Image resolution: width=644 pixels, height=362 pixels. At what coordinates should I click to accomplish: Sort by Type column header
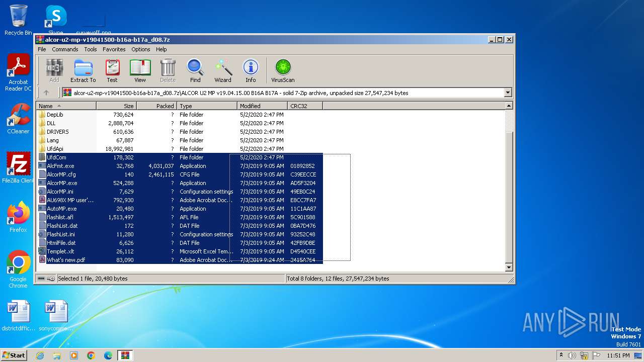click(x=207, y=106)
